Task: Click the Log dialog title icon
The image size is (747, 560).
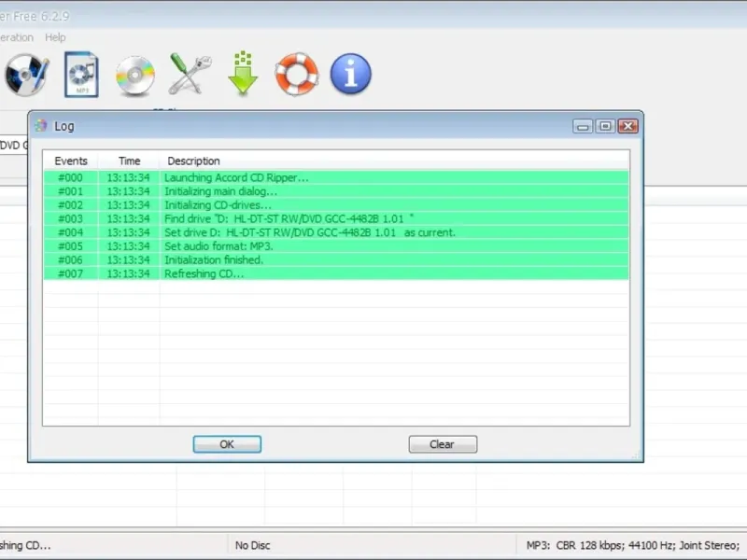Action: [41, 126]
